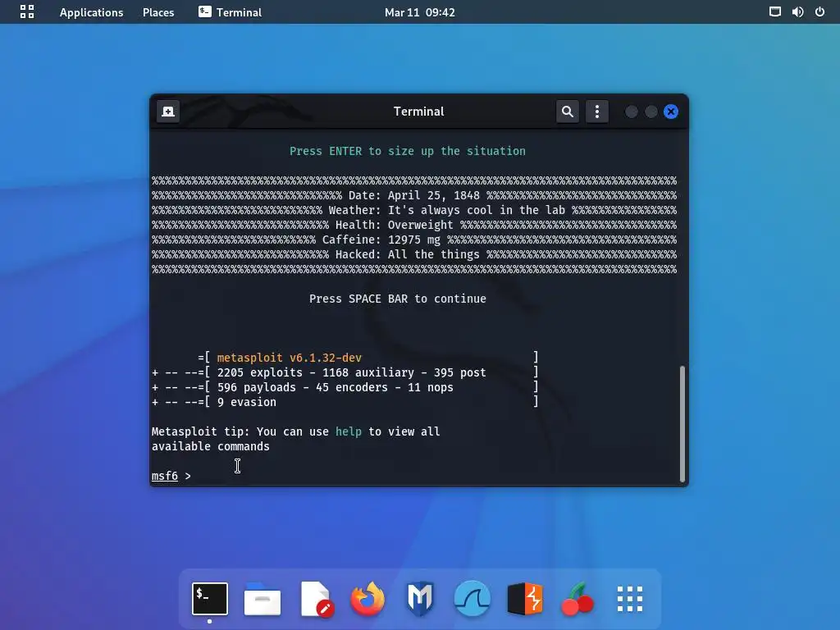Open the power menu icon
Viewport: 840px width, 630px height.
pyautogui.click(x=819, y=11)
